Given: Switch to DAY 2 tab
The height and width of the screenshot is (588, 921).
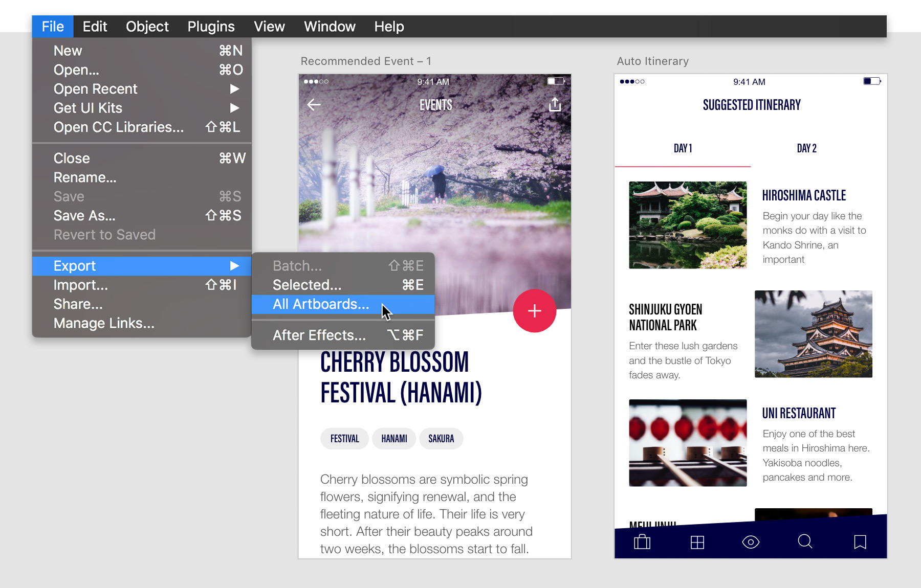Looking at the screenshot, I should 806,148.
